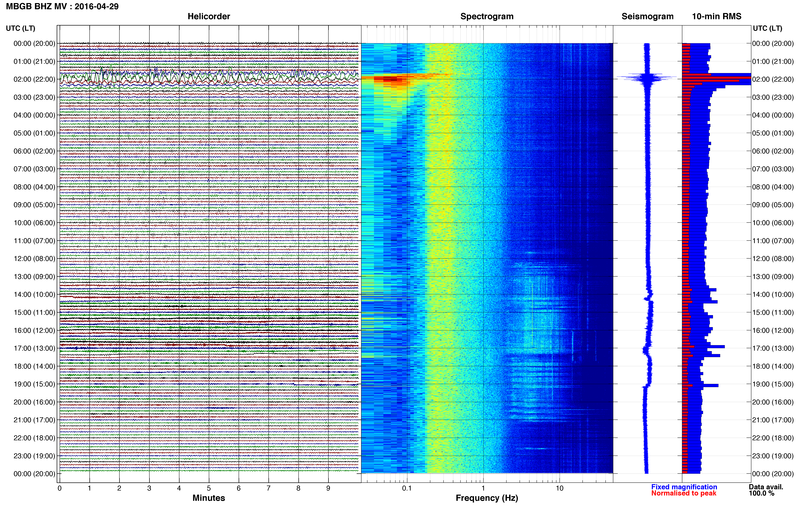Click frequency tick label 1
Screen dimensions: 812x508
coord(483,488)
